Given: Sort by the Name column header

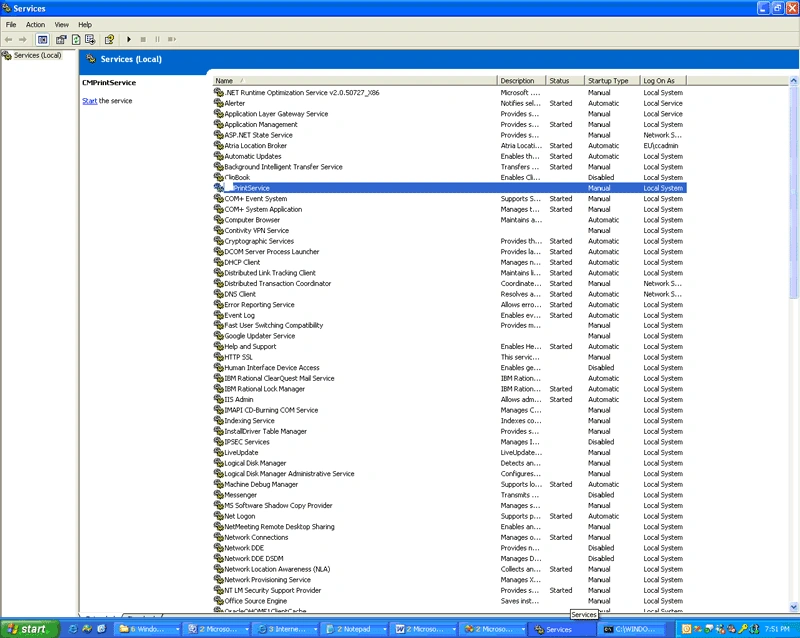Looking at the screenshot, I should [x=355, y=81].
